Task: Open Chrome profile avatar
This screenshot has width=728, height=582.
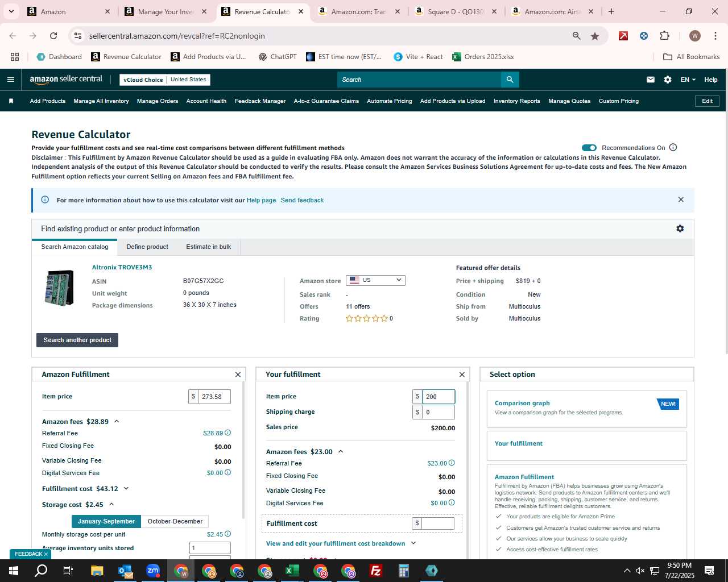Action: point(695,36)
